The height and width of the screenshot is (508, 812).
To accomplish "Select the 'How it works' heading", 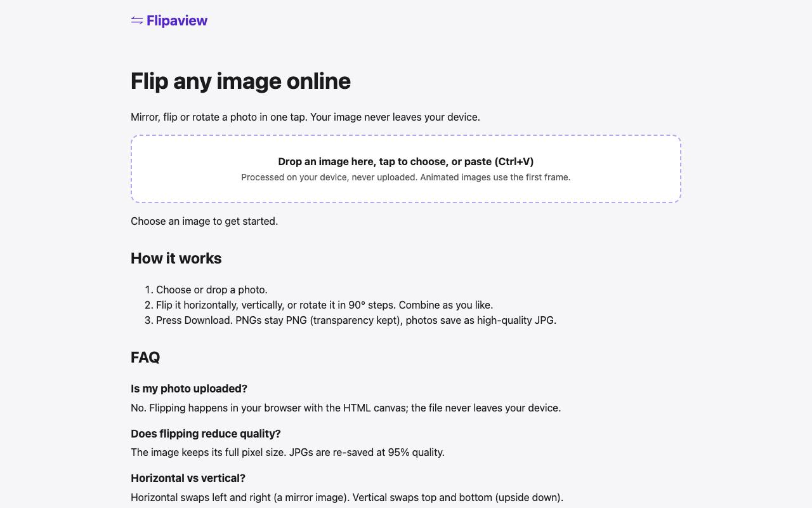I will coord(176,258).
